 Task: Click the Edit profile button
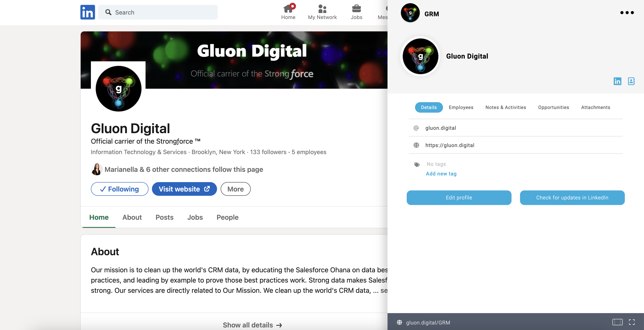coord(459,197)
